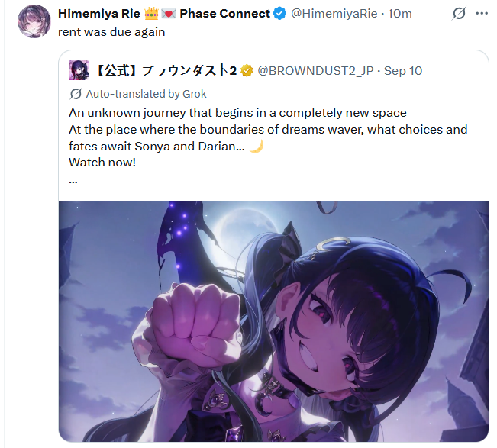Click the gold verified badge on BROWNDUST2
The image size is (497, 448).
tap(247, 71)
